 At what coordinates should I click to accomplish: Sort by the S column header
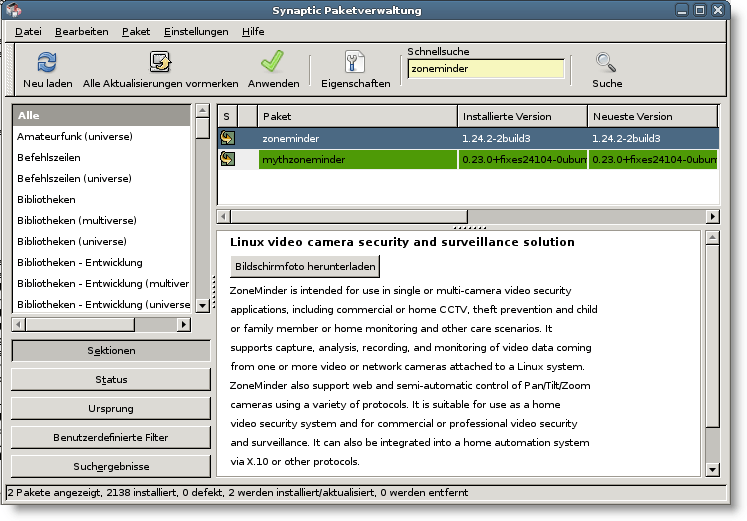[227, 116]
